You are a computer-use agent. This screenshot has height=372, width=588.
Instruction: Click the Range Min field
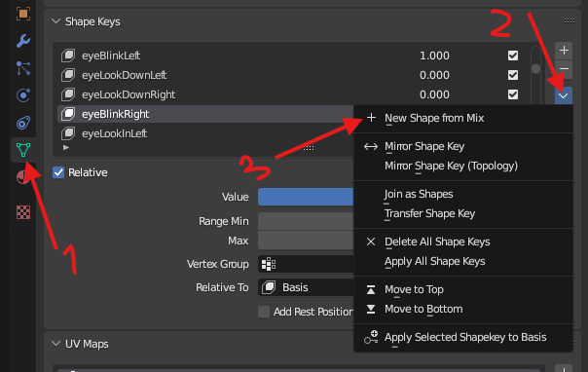(306, 221)
